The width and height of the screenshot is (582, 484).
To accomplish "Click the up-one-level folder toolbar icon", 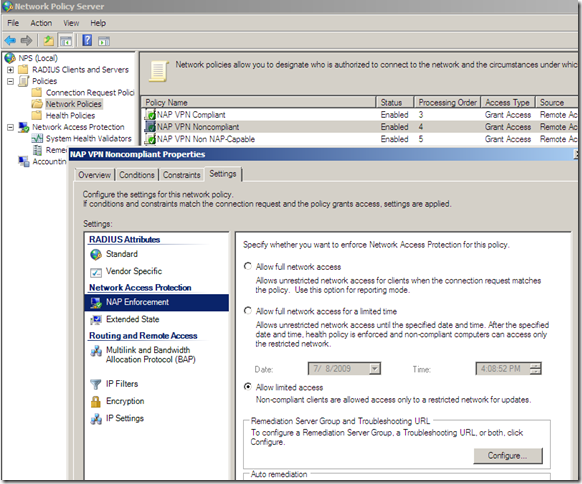I will [49, 40].
